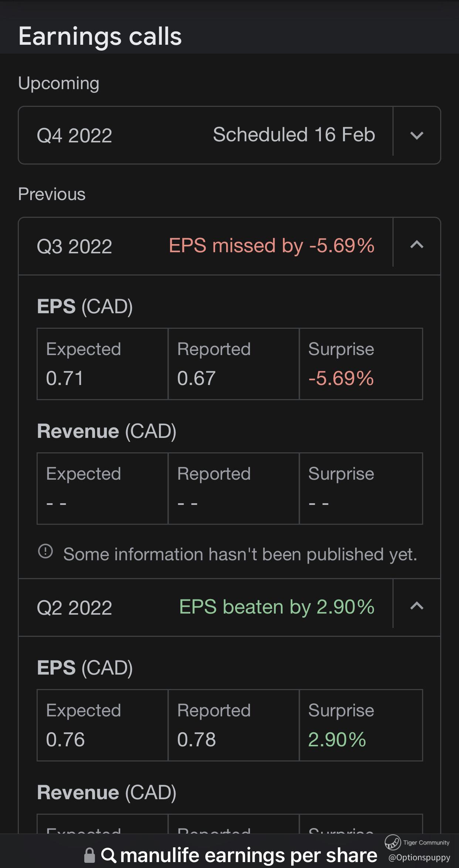The width and height of the screenshot is (459, 868).
Task: Tap the 'EPS missed by -5.69%' header
Action: coord(271,246)
